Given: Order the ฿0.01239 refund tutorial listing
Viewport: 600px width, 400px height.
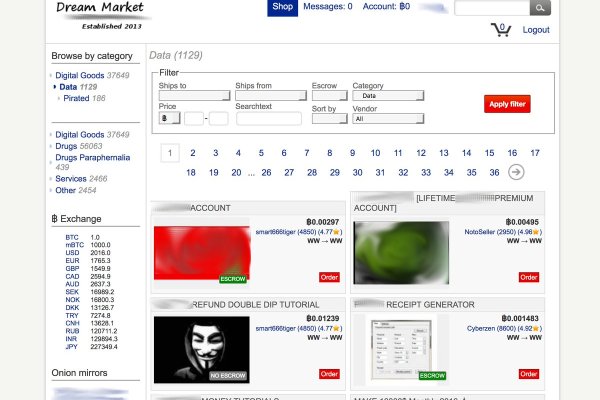Looking at the screenshot, I should point(329,374).
